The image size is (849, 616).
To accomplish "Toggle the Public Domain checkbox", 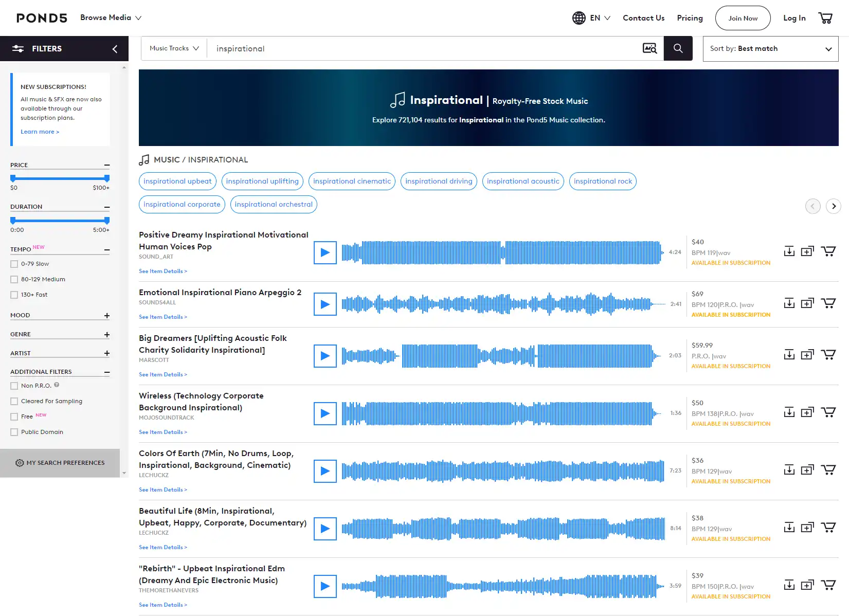I will [x=14, y=432].
